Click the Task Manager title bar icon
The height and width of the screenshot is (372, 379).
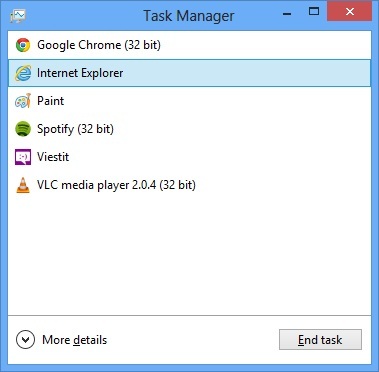[x=18, y=16]
